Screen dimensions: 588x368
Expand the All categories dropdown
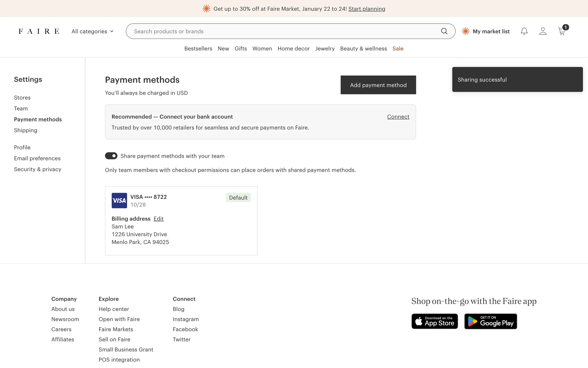coord(92,31)
